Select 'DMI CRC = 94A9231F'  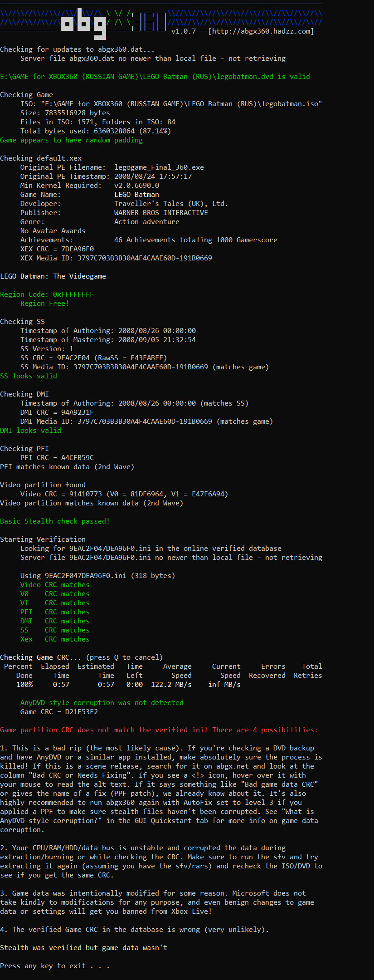coord(57,412)
